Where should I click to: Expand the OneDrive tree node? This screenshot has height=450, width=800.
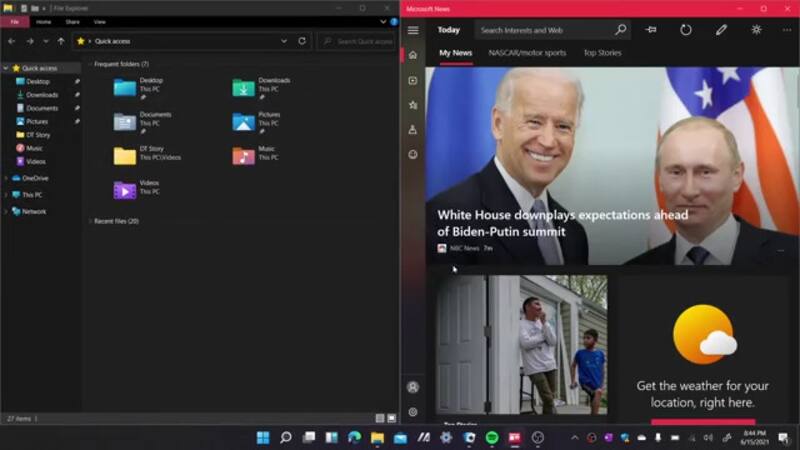click(x=6, y=178)
